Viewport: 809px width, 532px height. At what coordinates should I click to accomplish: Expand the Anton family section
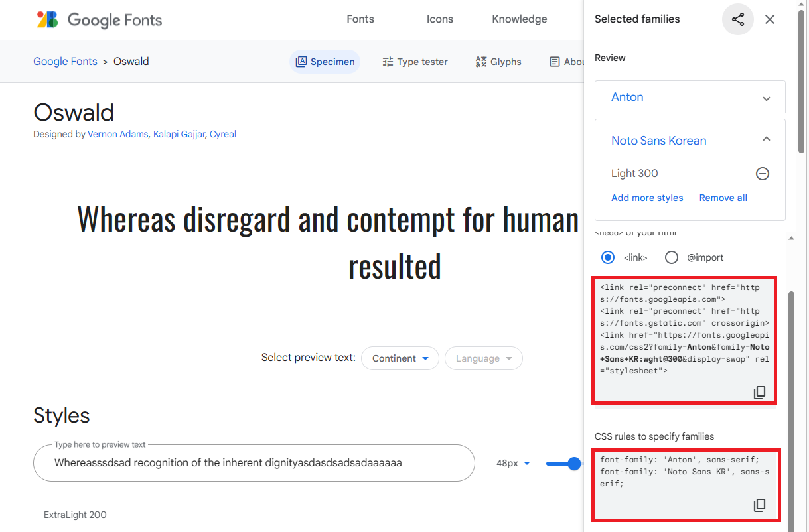767,98
